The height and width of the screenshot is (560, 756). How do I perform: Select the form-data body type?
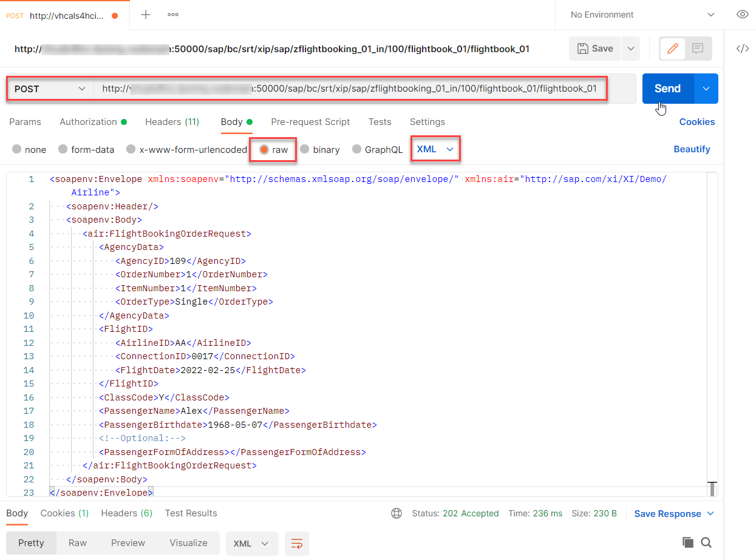pos(86,149)
